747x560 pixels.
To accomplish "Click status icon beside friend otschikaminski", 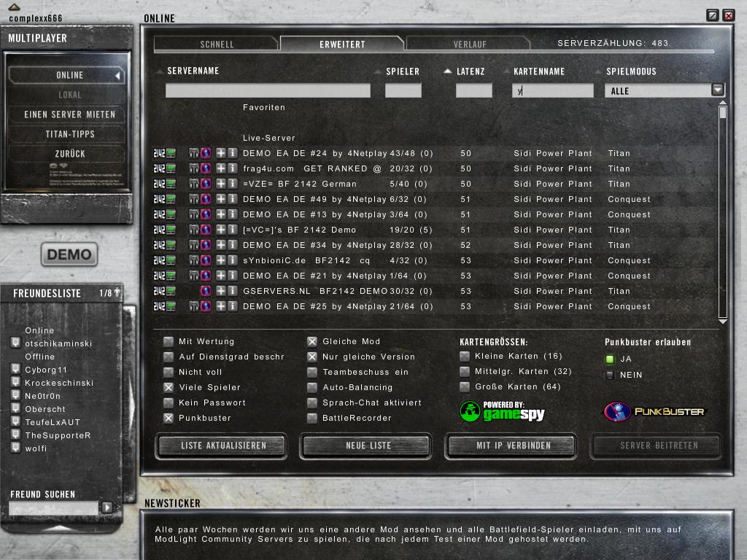I will tap(16, 343).
